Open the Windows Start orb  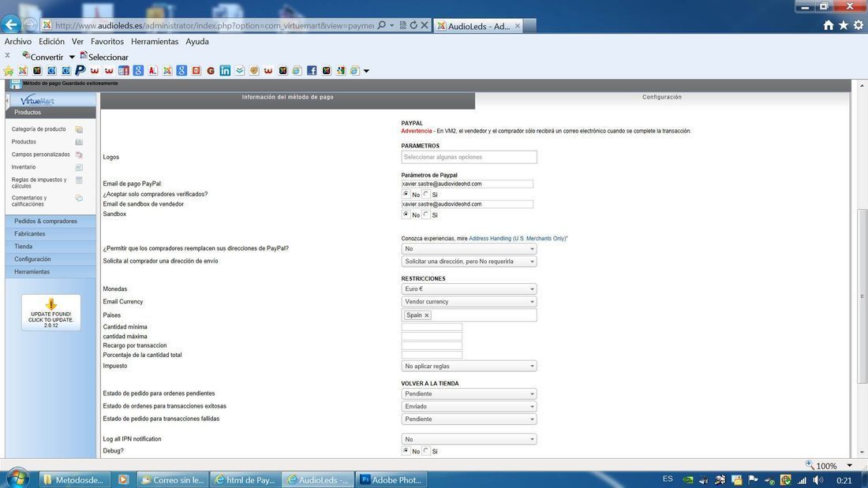pos(17,478)
